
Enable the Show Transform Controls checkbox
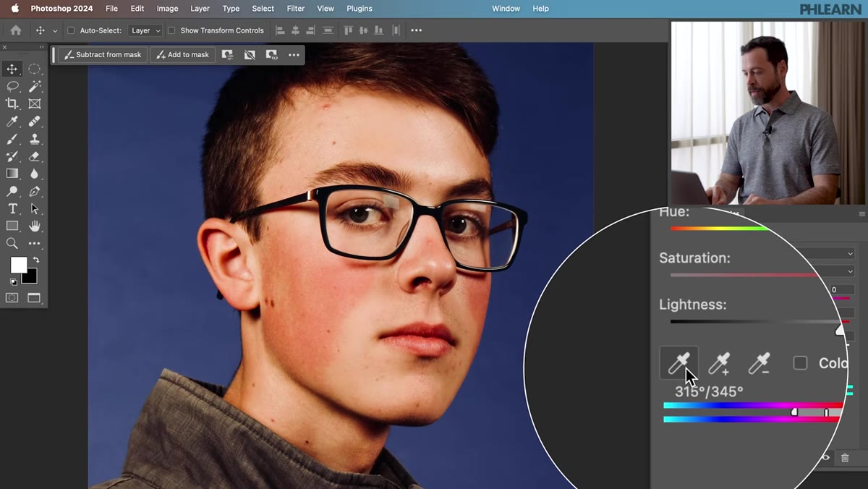171,30
